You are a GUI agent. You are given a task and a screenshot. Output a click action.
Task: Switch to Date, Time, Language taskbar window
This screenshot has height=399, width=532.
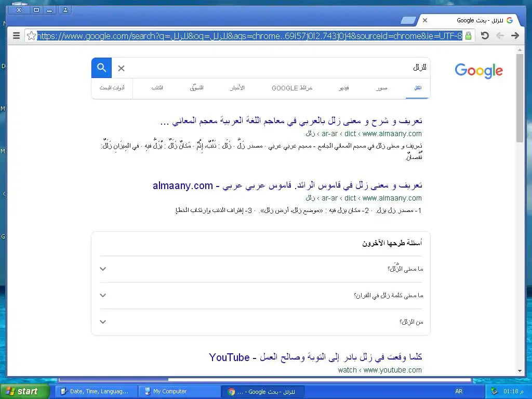pos(96,391)
